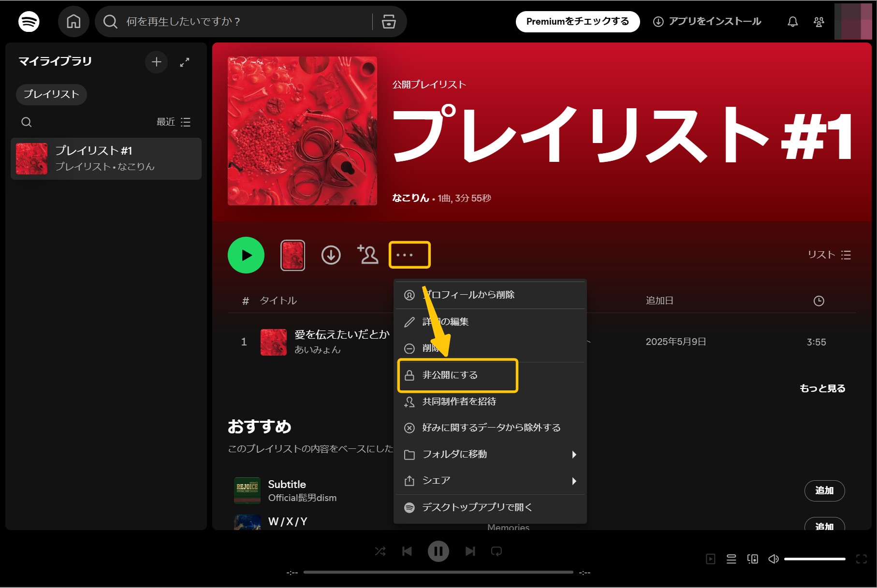The height and width of the screenshot is (588, 877).
Task: Open library sort menu labeled 最近
Action: tap(174, 122)
